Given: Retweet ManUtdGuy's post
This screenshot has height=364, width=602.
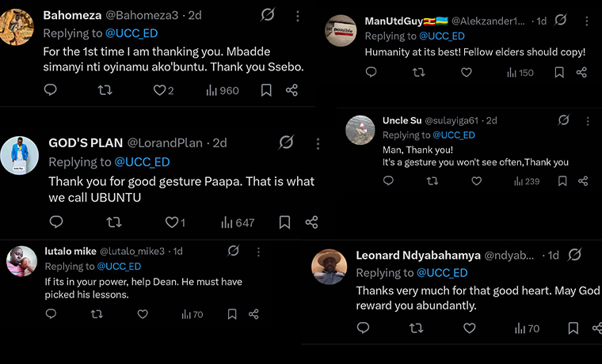Looking at the screenshot, I should [x=419, y=73].
